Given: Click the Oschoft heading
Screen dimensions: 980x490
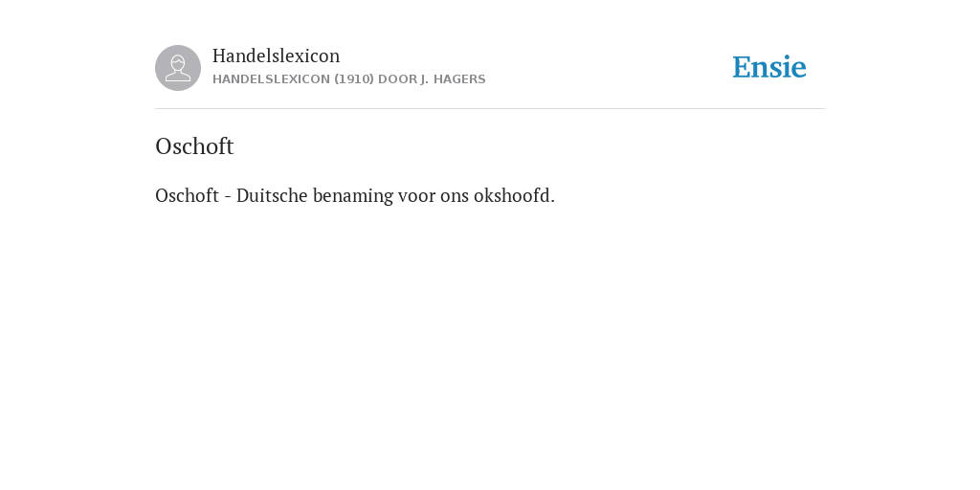Looking at the screenshot, I should coord(194,146).
